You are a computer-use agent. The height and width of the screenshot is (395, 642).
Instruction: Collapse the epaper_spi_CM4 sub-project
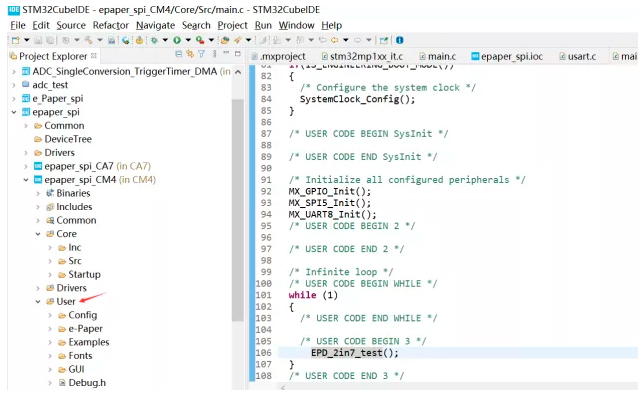pyautogui.click(x=26, y=180)
